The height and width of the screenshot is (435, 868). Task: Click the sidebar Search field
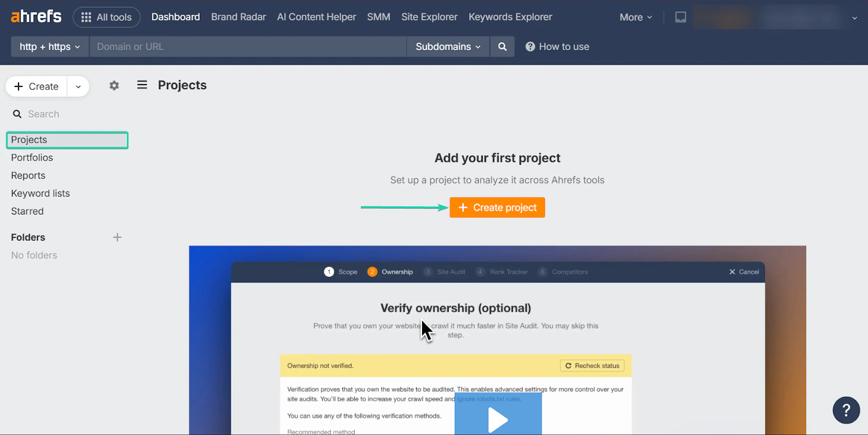(67, 114)
